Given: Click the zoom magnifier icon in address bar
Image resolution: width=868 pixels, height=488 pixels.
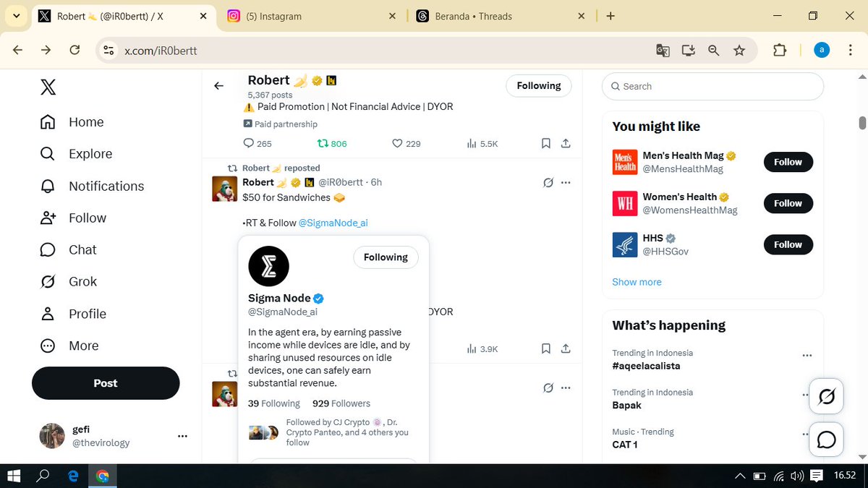Looking at the screenshot, I should pos(713,50).
